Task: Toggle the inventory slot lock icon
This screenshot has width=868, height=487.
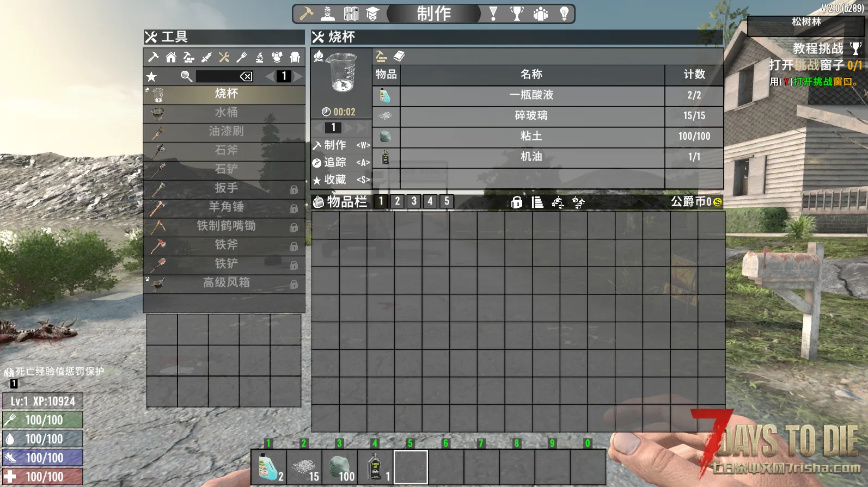Action: (517, 202)
